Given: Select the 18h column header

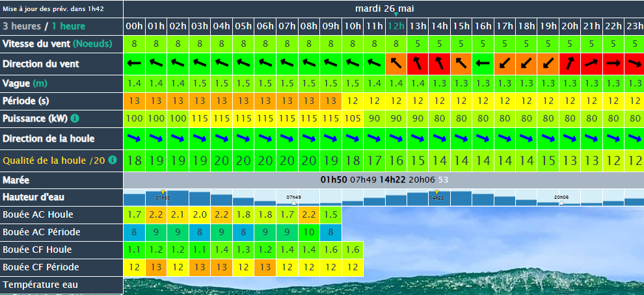Looking at the screenshot, I should 527,27.
